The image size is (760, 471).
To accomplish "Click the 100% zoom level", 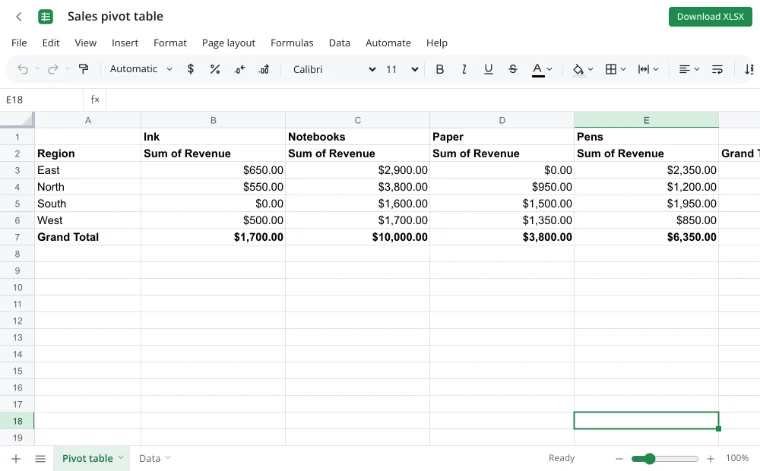I will point(737,458).
